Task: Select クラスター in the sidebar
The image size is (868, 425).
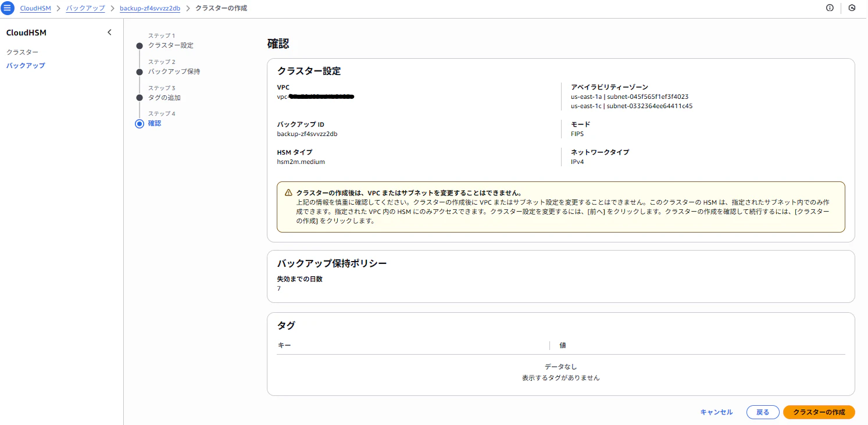Action: click(x=23, y=52)
